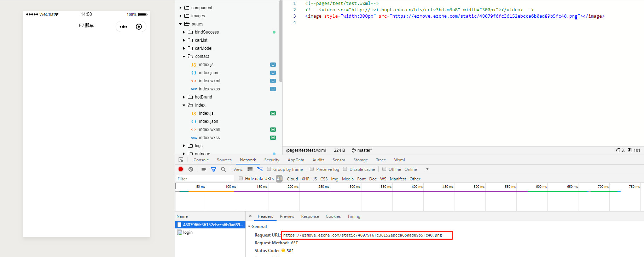Switch to large request rows view
Screen dimensions: 644x257
[x=250, y=169]
